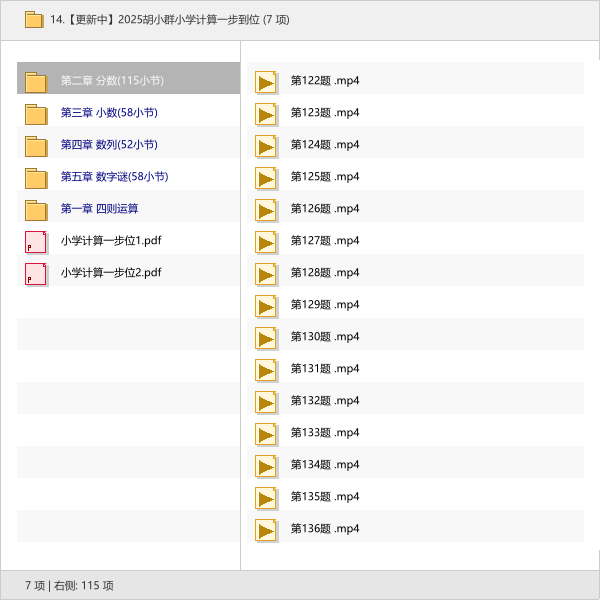
Task: Click the header title 2025胡小群小学计算一步到位
Action: [170, 19]
